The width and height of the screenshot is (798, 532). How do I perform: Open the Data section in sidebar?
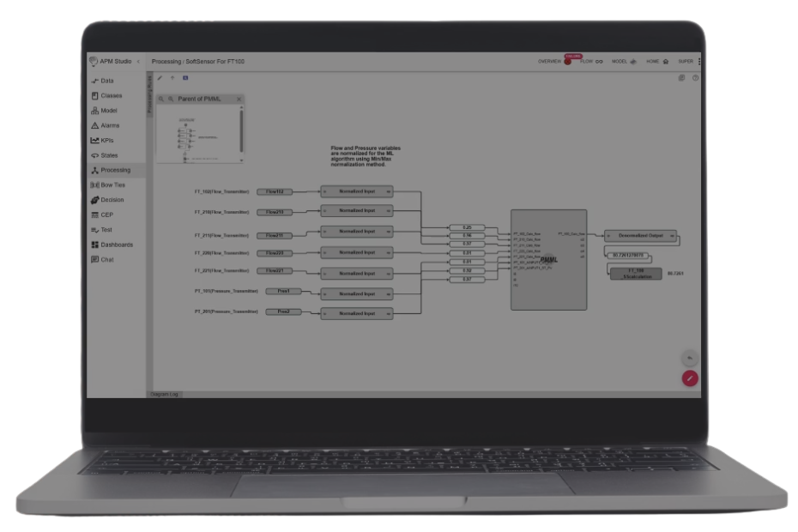click(x=106, y=81)
